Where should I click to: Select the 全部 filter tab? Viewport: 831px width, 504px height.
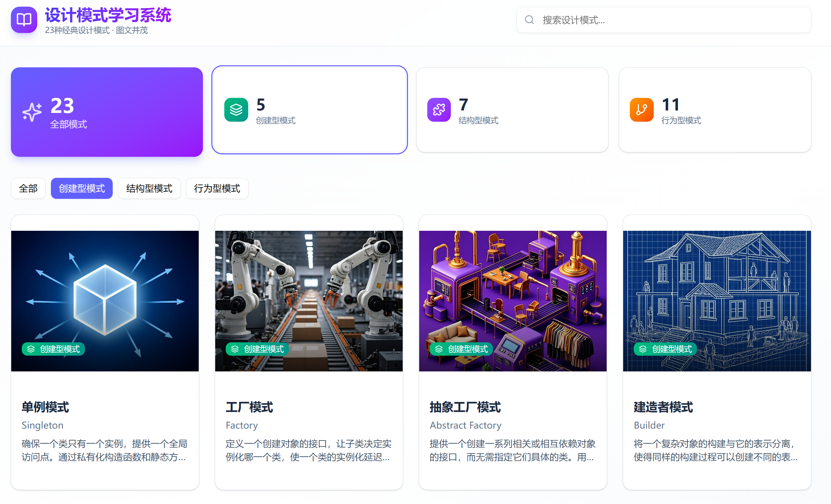pyautogui.click(x=28, y=188)
